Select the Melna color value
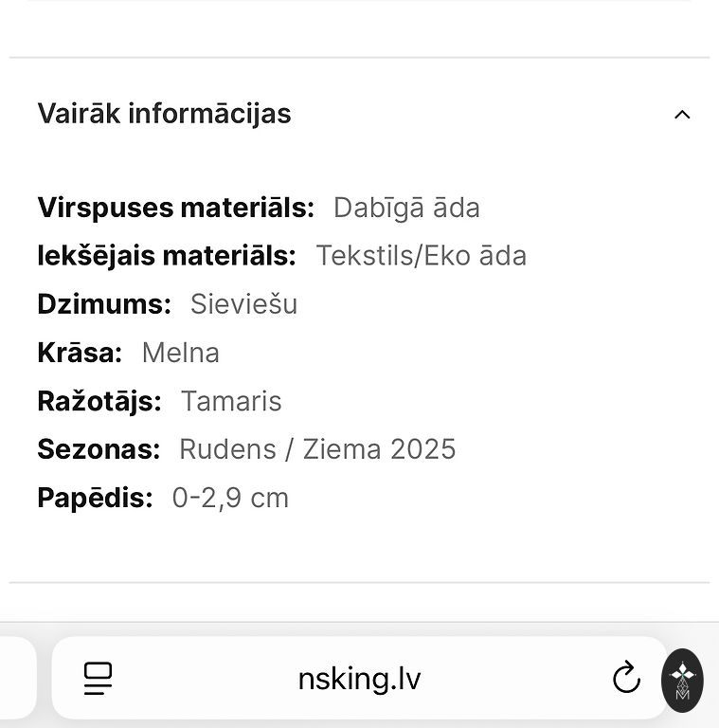The height and width of the screenshot is (728, 719). (180, 353)
